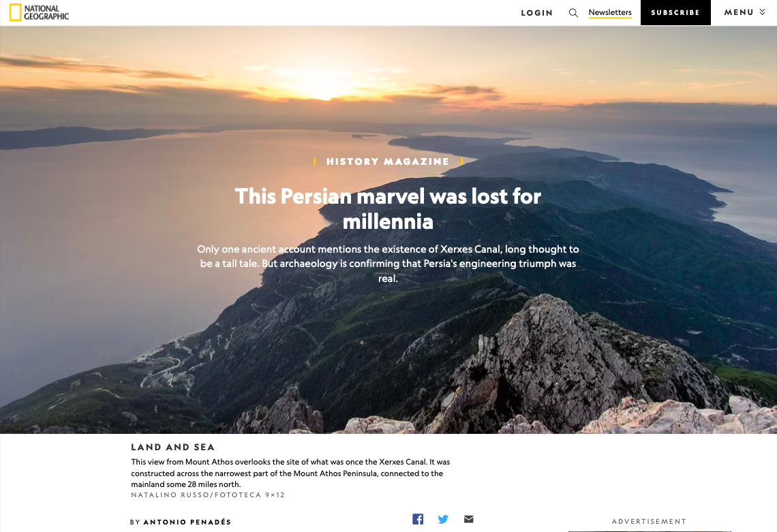Click the Advertisement label
777x532 pixels.
tap(649, 522)
